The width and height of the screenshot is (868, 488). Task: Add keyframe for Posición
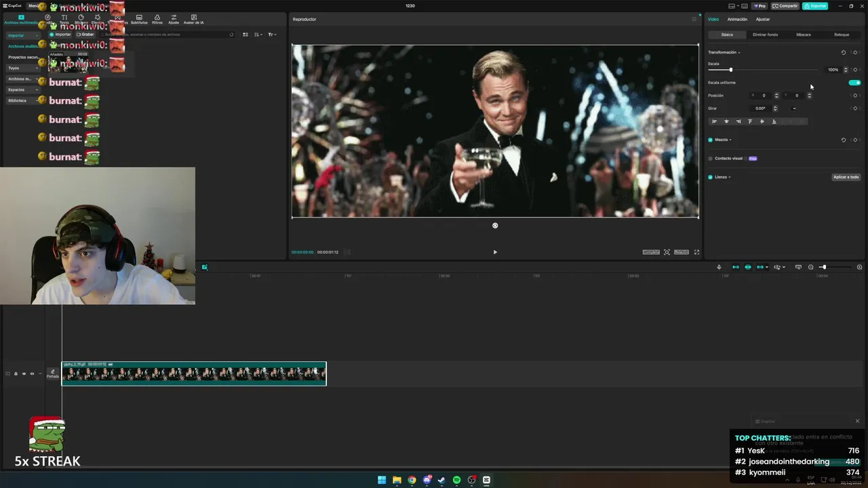(855, 96)
